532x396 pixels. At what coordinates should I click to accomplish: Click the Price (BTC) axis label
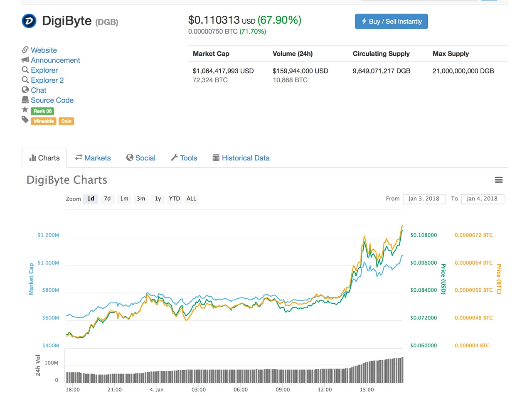(499, 279)
